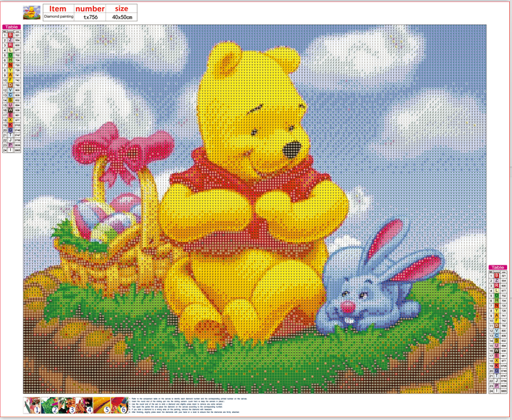The image size is (512, 420).
Task: Click the "tx756" item number cell
Action: click(90, 16)
